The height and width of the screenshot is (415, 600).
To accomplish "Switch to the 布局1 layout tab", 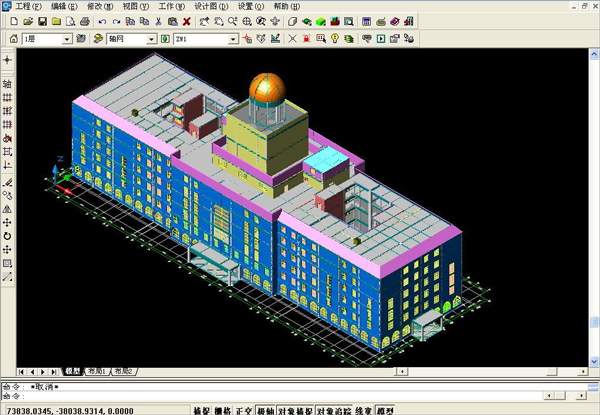I will [97, 370].
